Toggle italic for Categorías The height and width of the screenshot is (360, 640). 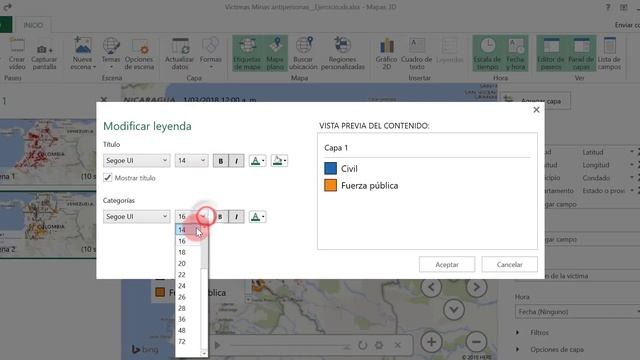coord(236,217)
